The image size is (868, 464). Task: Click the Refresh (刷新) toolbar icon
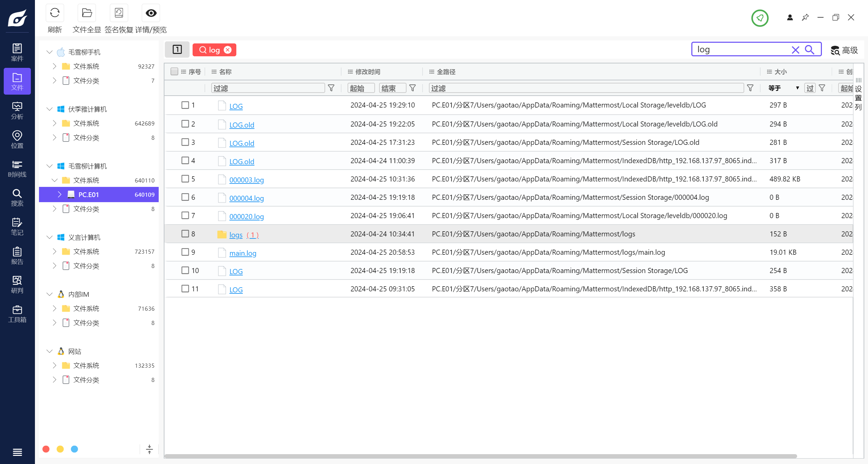click(55, 13)
